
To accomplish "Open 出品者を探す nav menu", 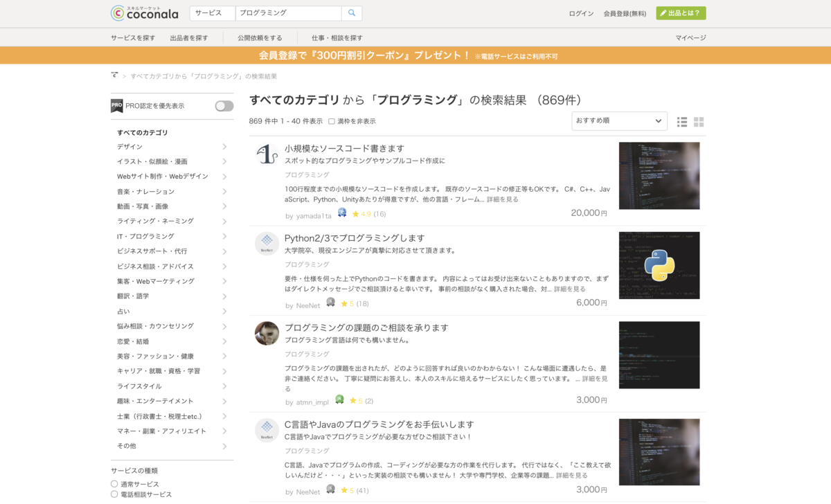I will point(189,38).
